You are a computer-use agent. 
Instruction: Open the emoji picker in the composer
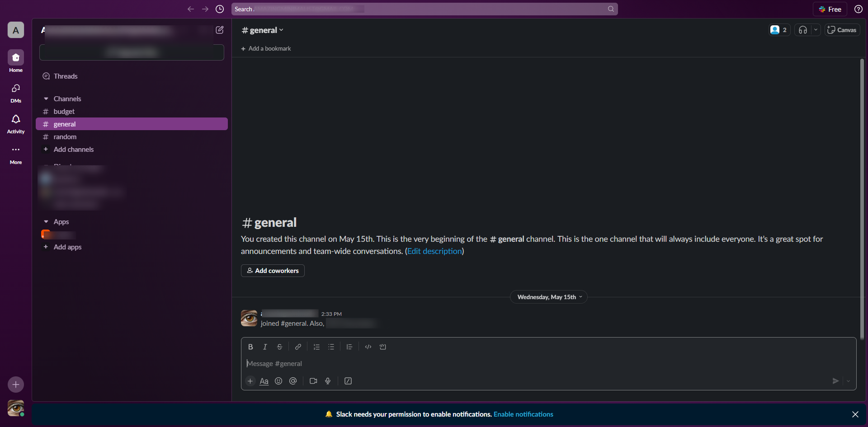click(x=278, y=381)
